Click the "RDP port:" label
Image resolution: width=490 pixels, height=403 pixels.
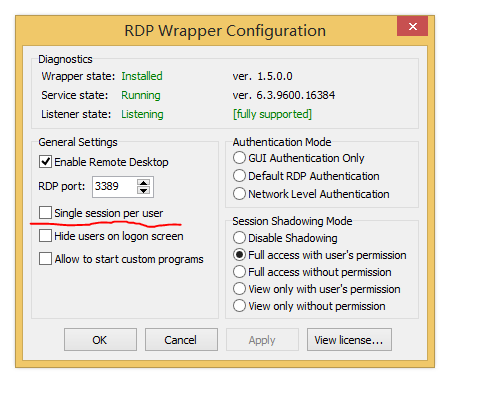[x=62, y=186]
